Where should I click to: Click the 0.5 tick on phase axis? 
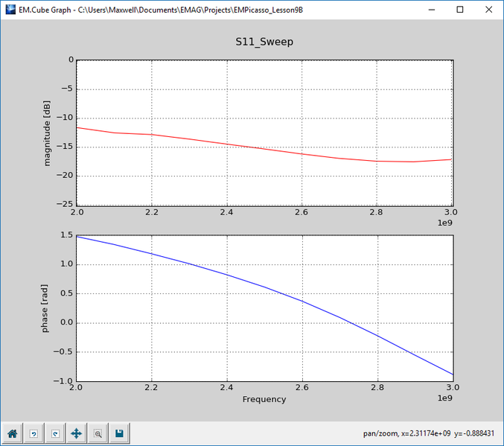66,293
